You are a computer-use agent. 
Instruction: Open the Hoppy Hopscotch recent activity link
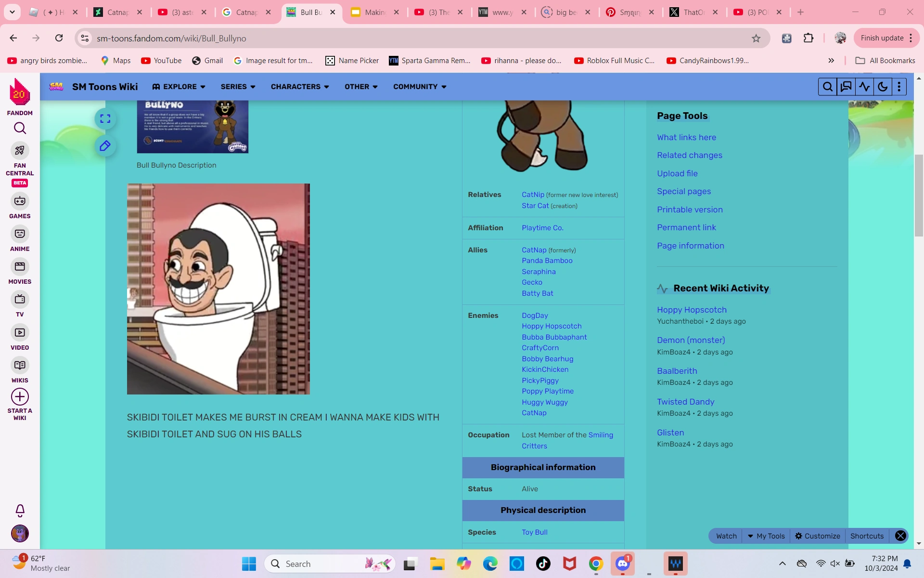tap(692, 310)
